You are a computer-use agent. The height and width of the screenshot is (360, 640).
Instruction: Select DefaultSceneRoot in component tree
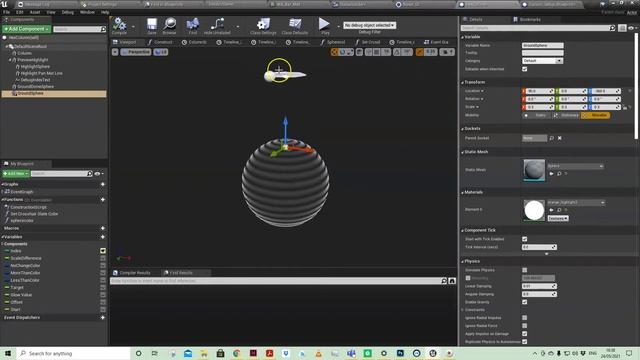31,46
